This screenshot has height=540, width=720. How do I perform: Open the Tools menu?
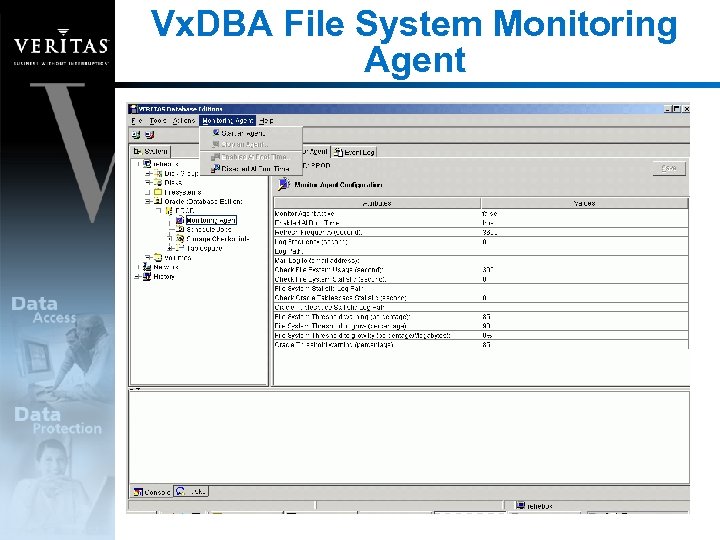pyautogui.click(x=158, y=121)
